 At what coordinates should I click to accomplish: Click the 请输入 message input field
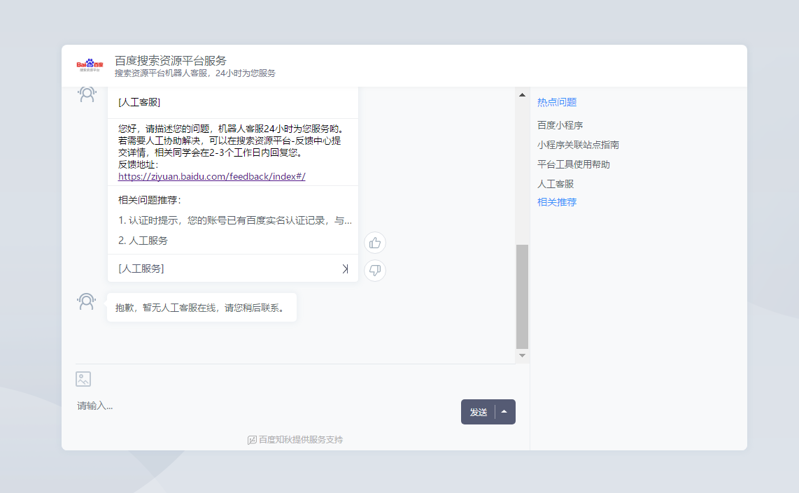pos(265,406)
